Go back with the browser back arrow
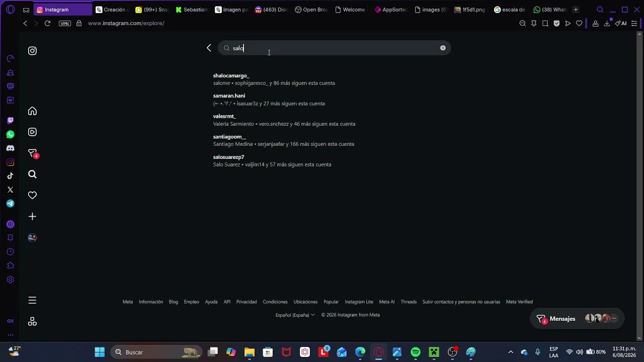 25,23
